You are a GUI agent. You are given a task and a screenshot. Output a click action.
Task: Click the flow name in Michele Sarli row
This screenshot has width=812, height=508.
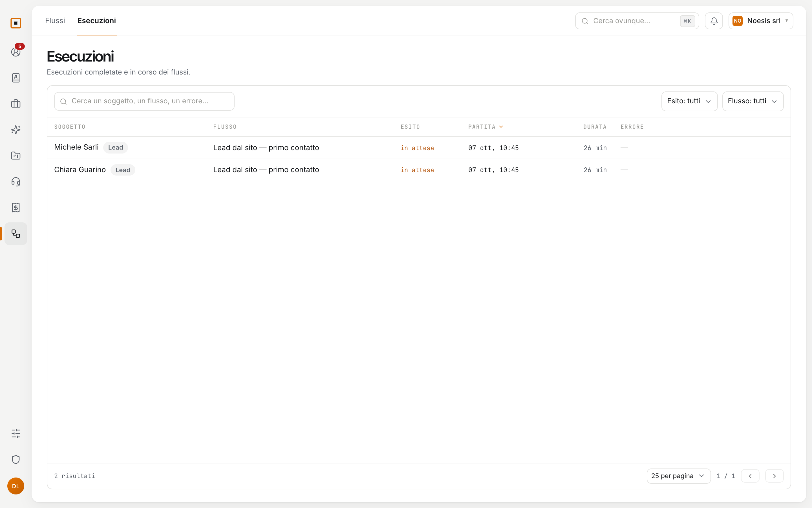266,148
